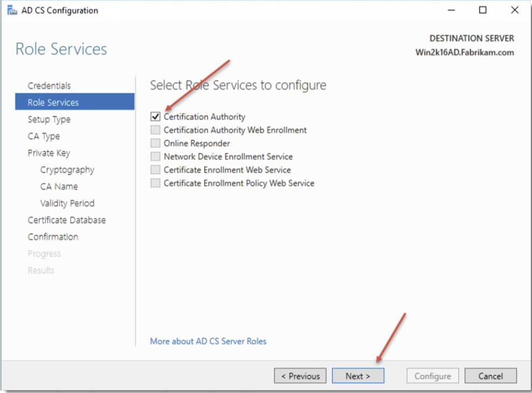Minimize the AD CS Configuration window
The width and height of the screenshot is (532, 393).
pyautogui.click(x=451, y=10)
